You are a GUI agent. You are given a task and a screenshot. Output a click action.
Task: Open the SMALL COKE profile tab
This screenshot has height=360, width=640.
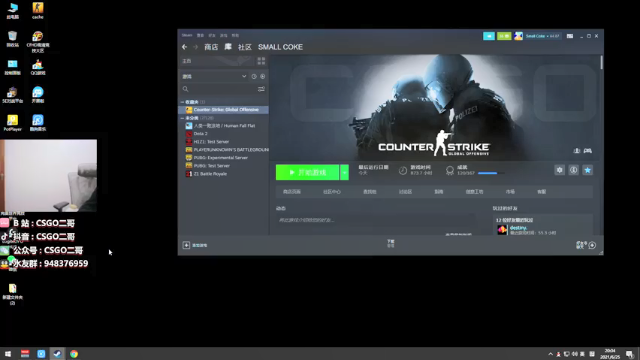pos(280,47)
